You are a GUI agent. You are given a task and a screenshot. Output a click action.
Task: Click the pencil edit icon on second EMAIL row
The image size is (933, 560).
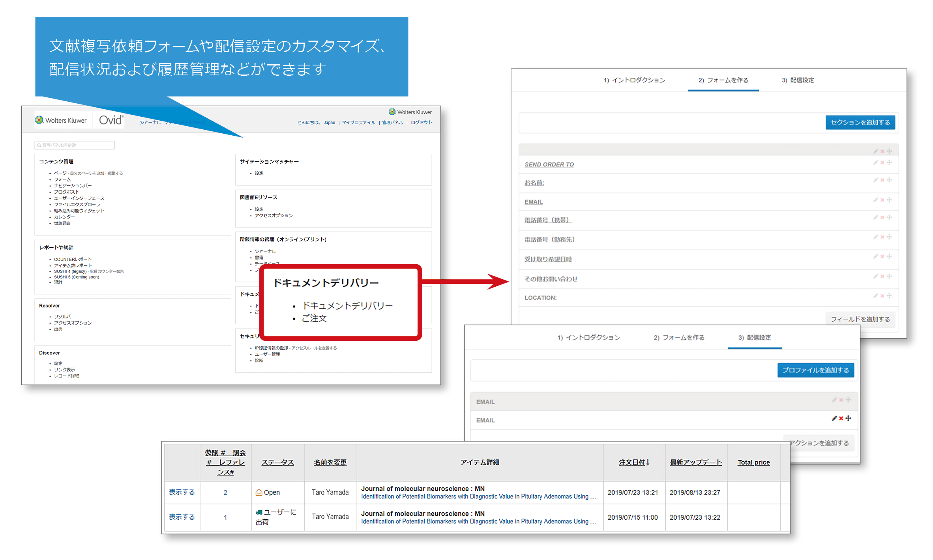click(x=834, y=418)
